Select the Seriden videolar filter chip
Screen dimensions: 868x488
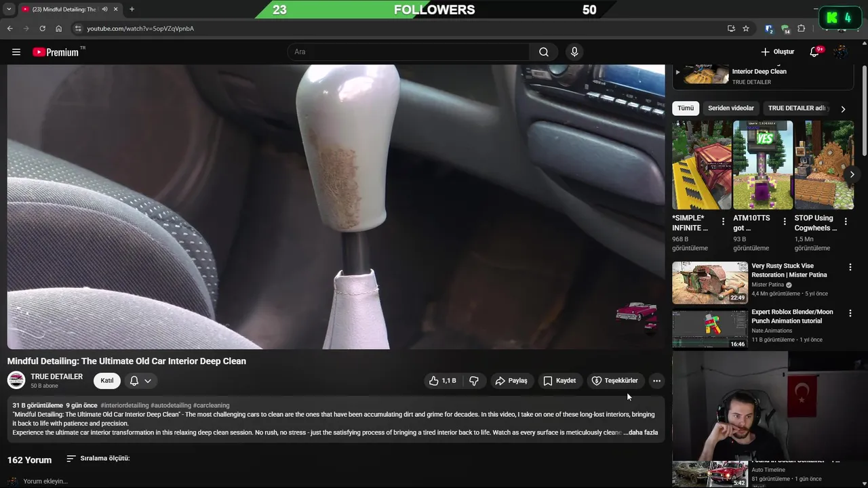[731, 108]
